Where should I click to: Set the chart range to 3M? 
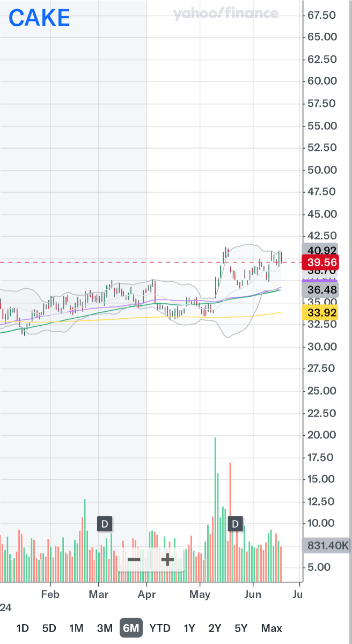point(105,628)
